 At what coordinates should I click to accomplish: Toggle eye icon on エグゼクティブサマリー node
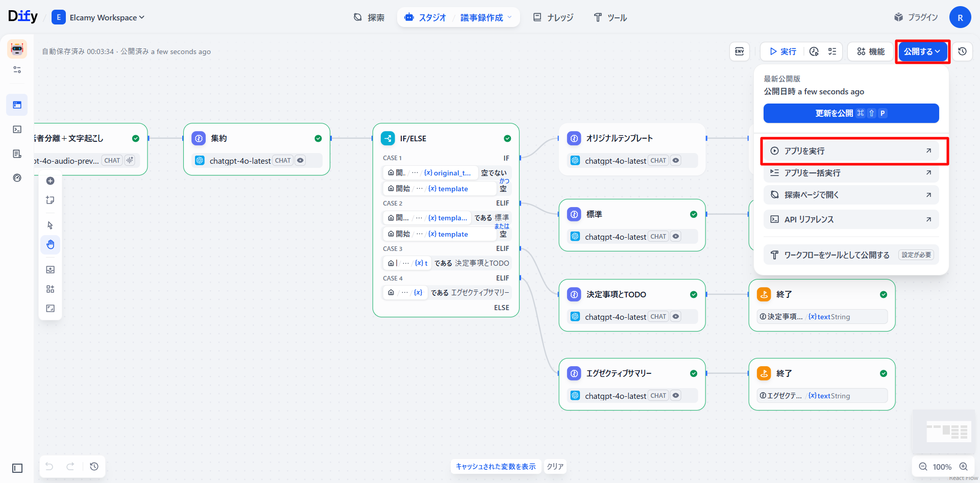tap(676, 396)
